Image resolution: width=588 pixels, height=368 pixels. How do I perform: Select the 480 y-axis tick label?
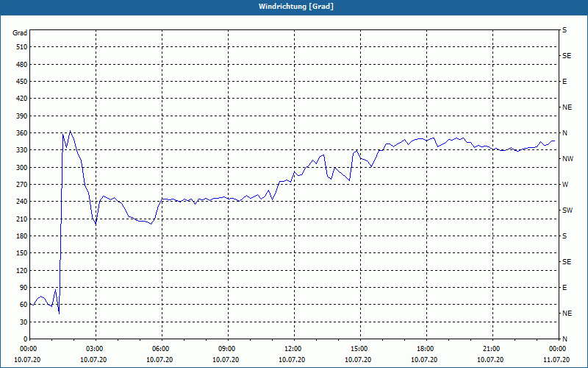[x=22, y=65]
